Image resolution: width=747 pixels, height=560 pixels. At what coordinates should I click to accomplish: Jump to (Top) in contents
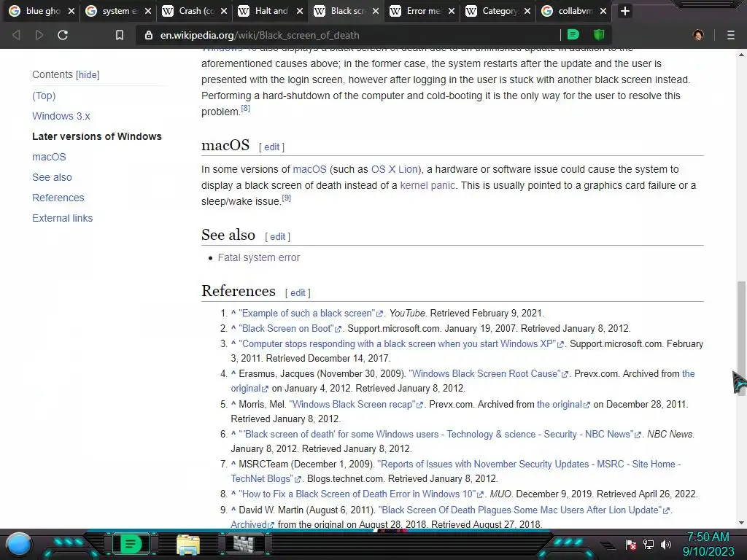(44, 96)
